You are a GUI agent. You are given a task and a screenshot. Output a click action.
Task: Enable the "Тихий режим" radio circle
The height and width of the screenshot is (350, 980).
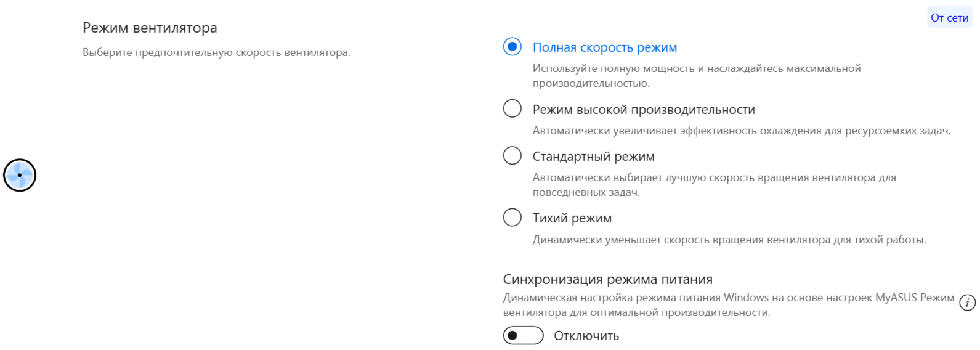[512, 218]
